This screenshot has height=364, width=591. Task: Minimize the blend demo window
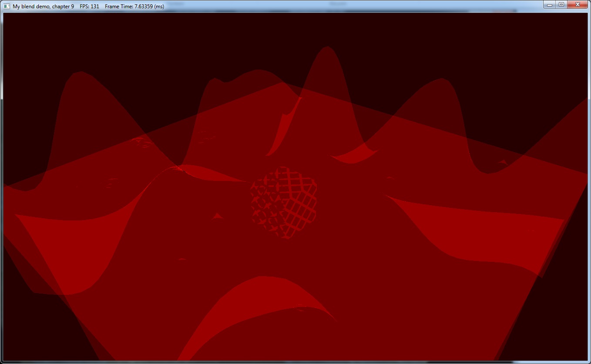pyautogui.click(x=550, y=4)
